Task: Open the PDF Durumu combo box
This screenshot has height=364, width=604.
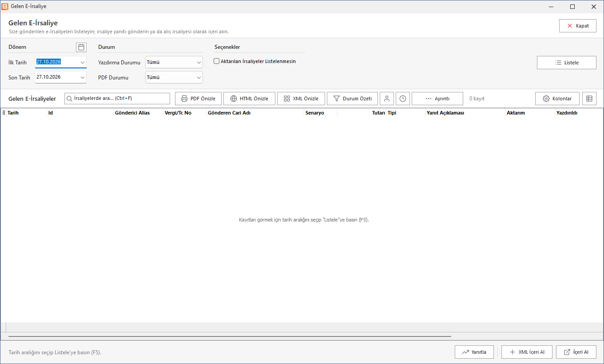Action: [174, 77]
